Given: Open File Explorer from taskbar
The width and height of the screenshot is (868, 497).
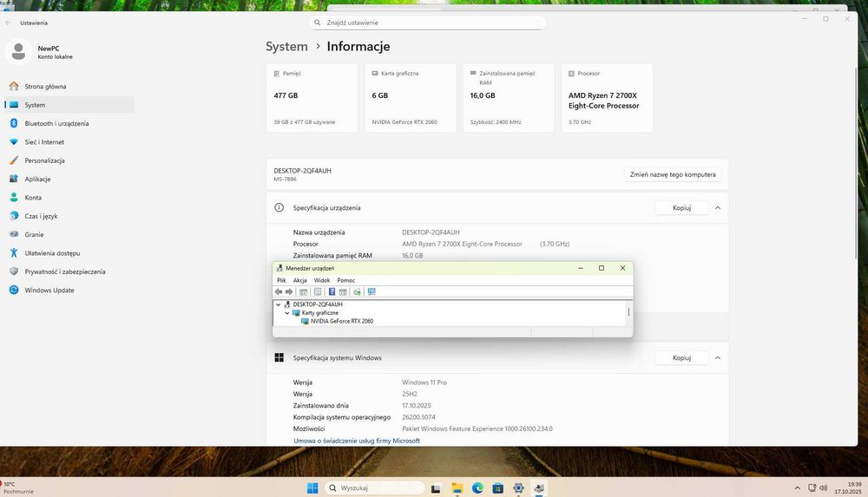Looking at the screenshot, I should pyautogui.click(x=457, y=487).
